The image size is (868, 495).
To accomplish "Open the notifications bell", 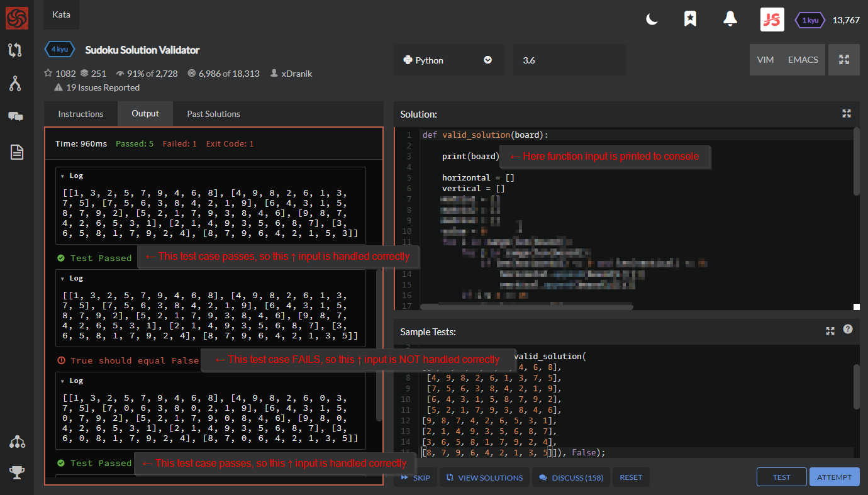I will point(730,19).
